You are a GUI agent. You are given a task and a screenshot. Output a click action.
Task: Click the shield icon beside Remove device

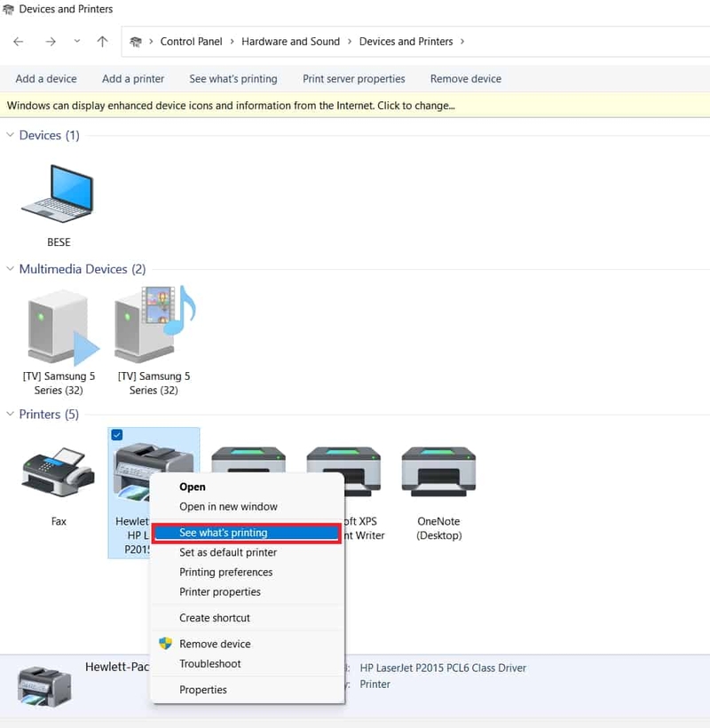165,644
